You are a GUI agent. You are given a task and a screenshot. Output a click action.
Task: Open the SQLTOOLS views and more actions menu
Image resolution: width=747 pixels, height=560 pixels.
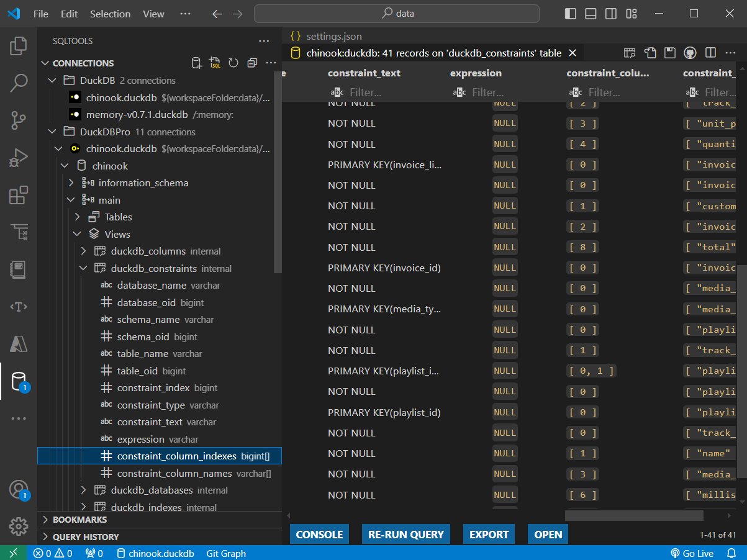(264, 41)
